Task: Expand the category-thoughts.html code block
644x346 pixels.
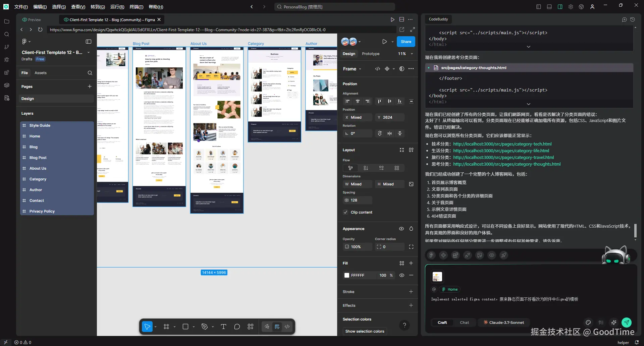Action: [x=529, y=104]
